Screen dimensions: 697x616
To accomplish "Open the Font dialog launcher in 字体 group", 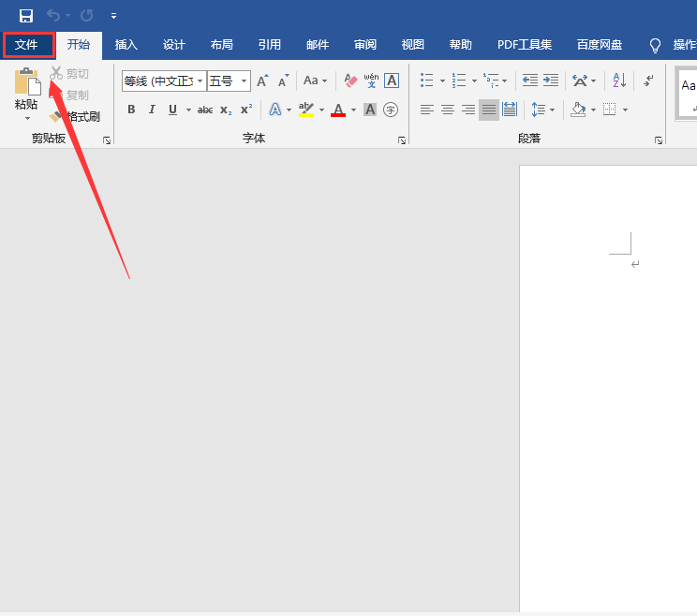I will [402, 139].
